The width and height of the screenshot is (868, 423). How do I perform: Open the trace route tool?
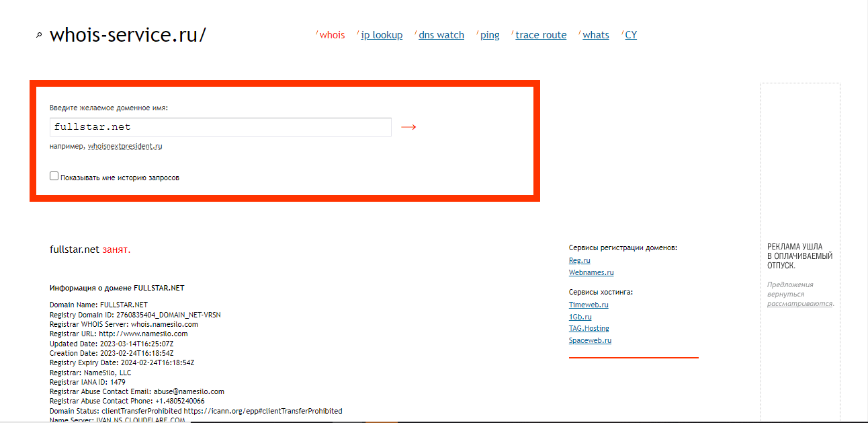click(541, 35)
